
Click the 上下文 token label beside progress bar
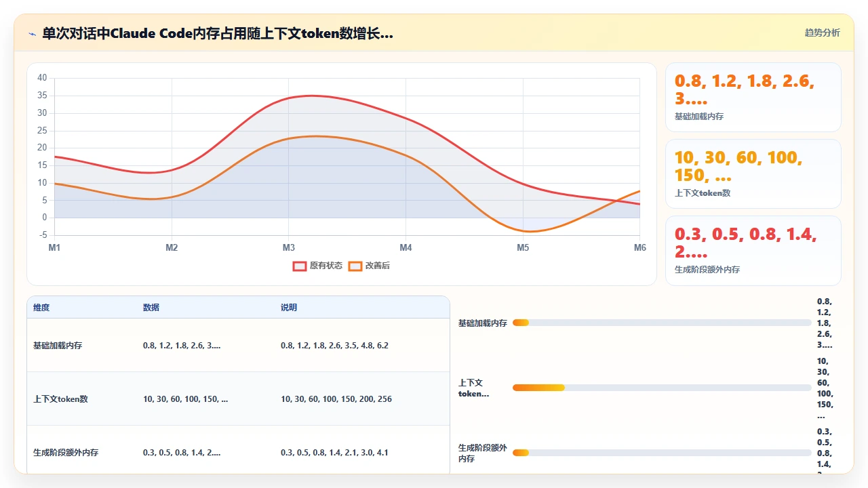[x=473, y=388]
